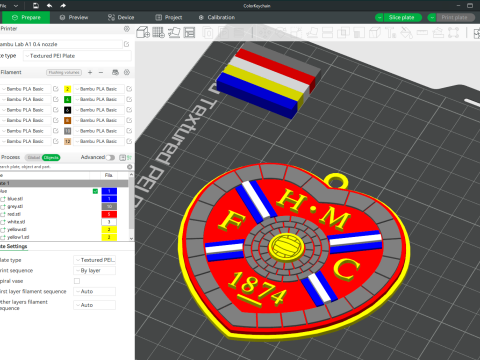Screen dimensions: 480x360
Task: Select the Seam painting tool
Action: point(375,33)
